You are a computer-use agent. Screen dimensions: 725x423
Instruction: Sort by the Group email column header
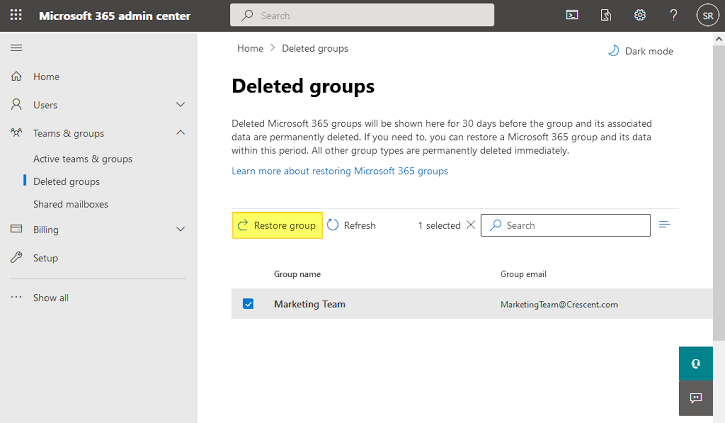pyautogui.click(x=523, y=274)
